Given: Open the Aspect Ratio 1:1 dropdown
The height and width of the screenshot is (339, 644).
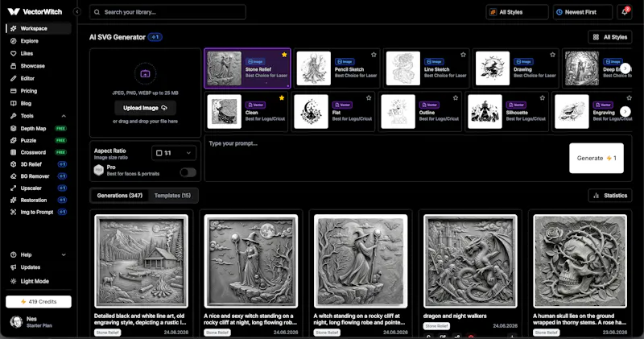Looking at the screenshot, I should point(174,153).
